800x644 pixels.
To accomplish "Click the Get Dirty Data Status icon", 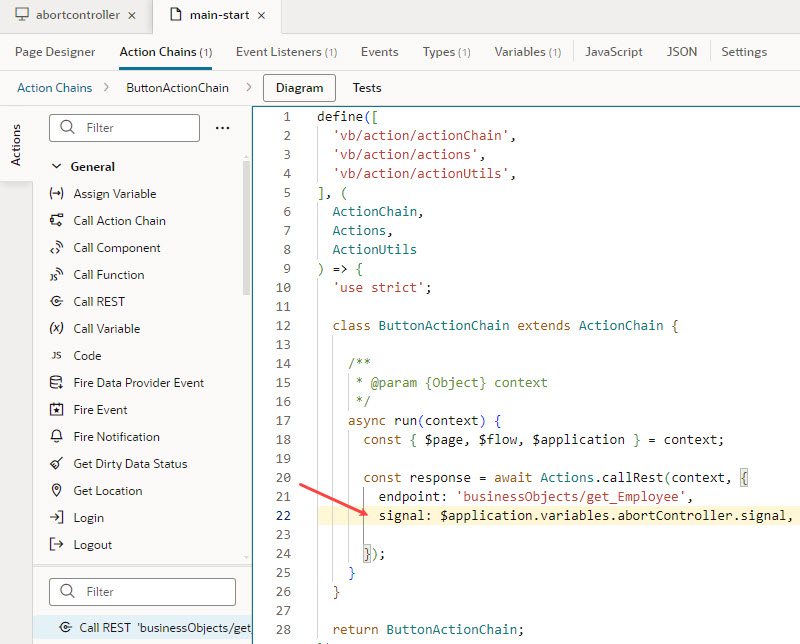I will coord(56,463).
